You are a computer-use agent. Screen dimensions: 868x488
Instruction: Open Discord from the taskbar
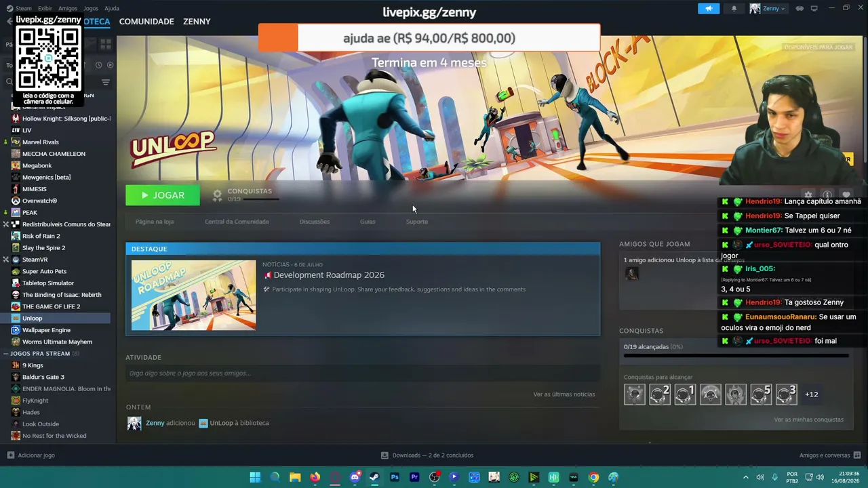click(355, 477)
